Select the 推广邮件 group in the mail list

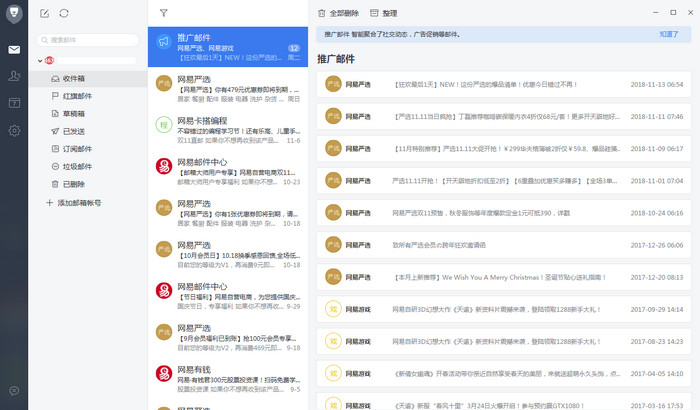228,47
